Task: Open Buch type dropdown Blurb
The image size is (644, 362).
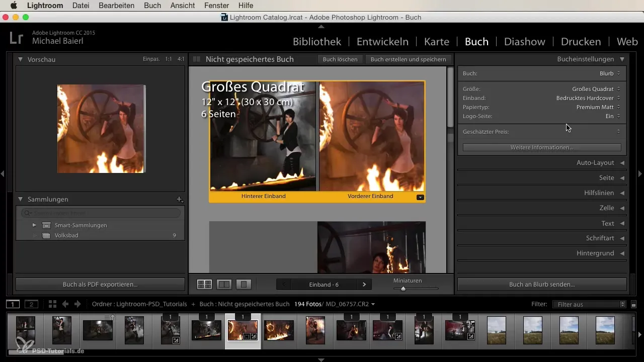Action: pyautogui.click(x=610, y=73)
